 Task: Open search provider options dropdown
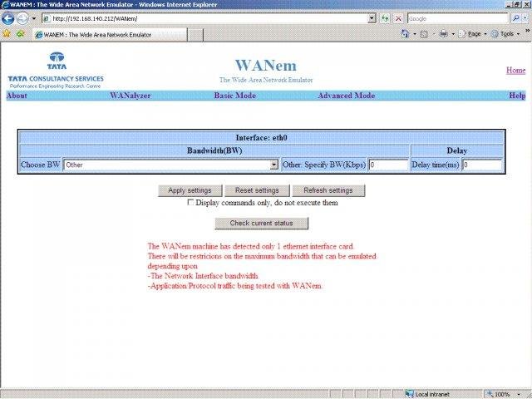525,18
